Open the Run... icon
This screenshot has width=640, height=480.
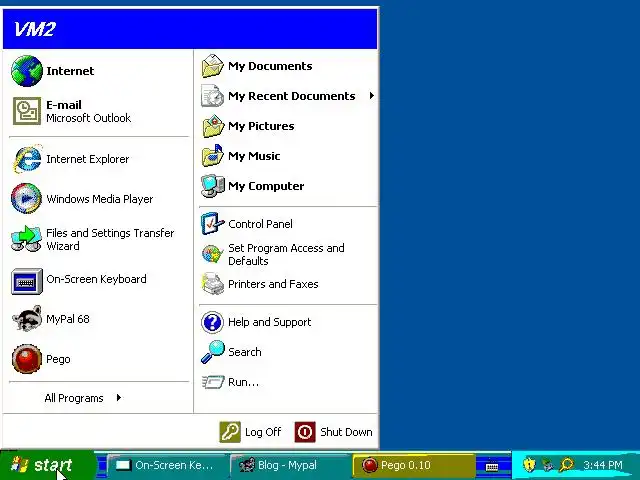click(213, 382)
